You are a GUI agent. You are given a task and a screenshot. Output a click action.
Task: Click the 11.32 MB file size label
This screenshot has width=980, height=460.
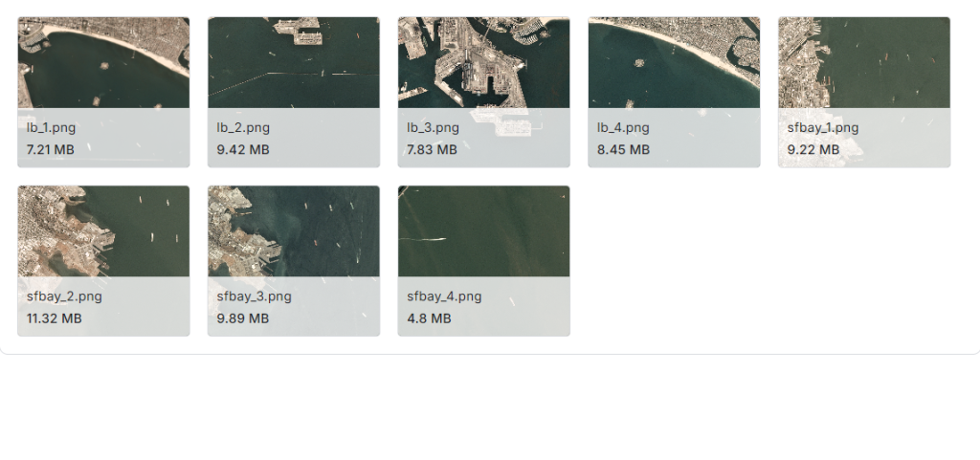point(54,319)
